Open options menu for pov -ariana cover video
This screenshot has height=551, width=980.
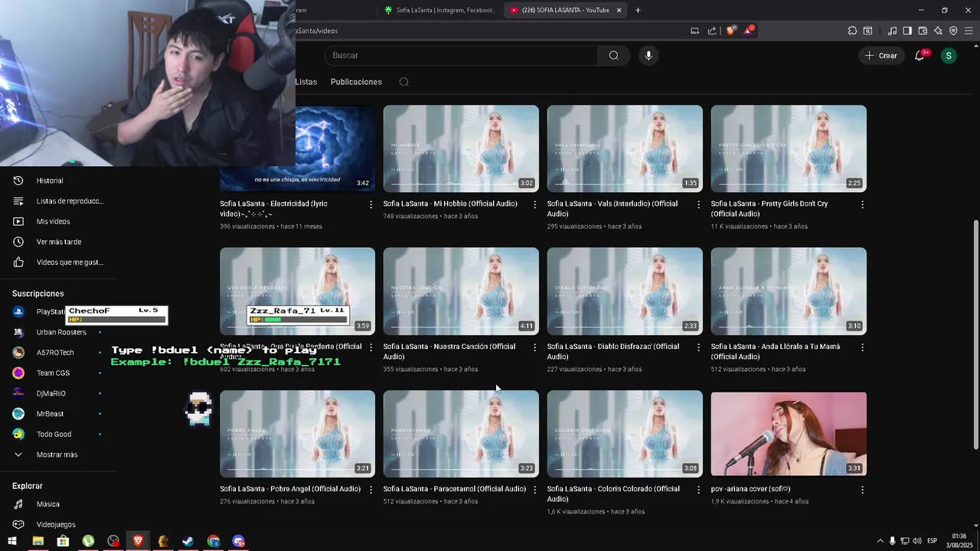point(862,490)
